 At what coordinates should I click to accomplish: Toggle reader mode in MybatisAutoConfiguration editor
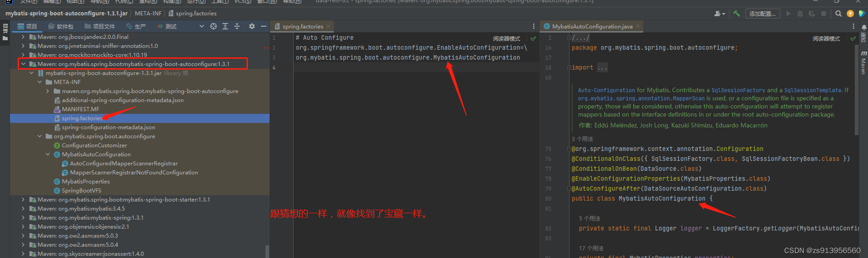pyautogui.click(x=826, y=38)
